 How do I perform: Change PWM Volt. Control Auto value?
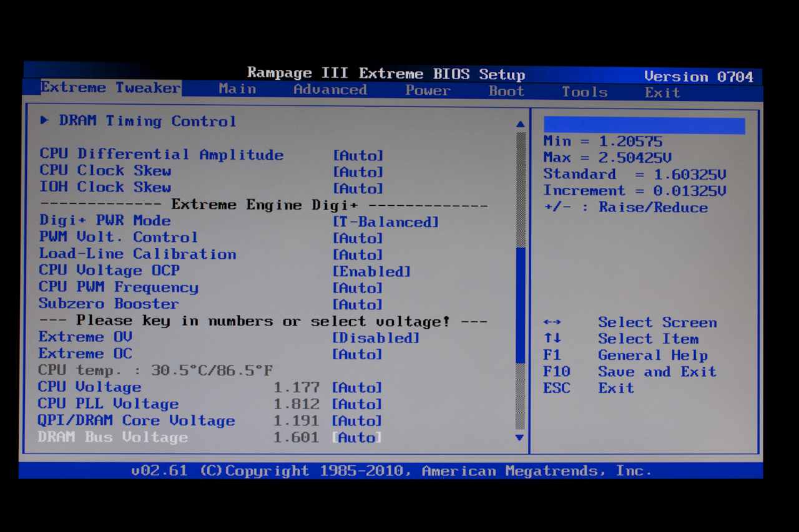point(358,238)
